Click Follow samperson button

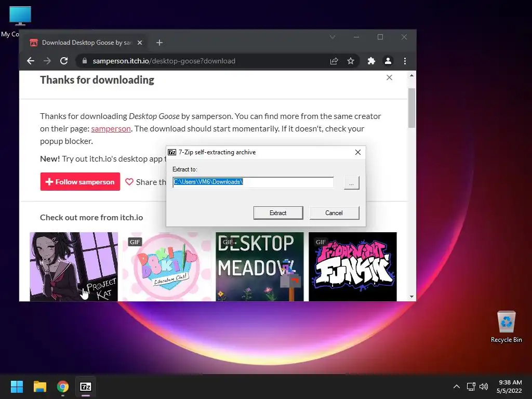[x=80, y=182]
